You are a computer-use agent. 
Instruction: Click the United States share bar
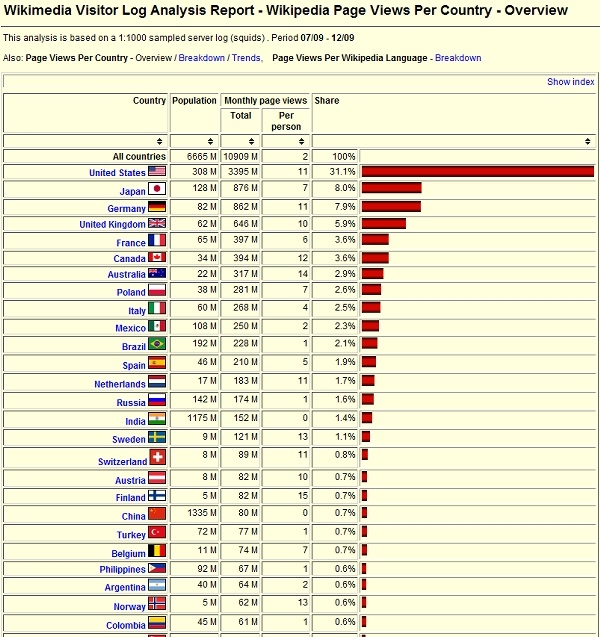(x=478, y=171)
